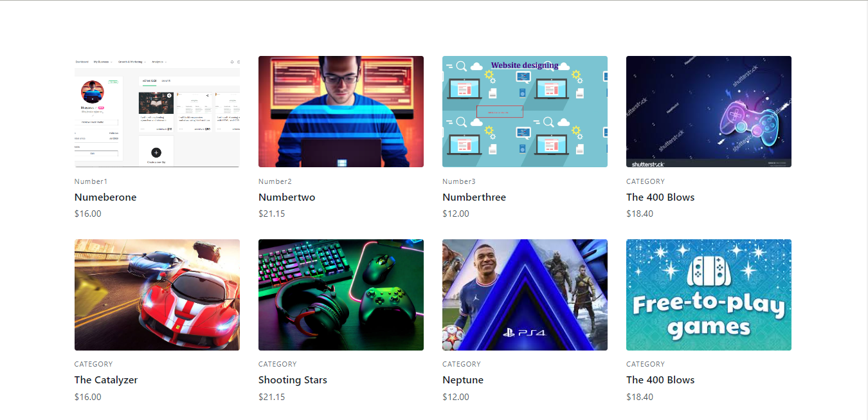Open the Website designing product image
The image size is (868, 420).
pyautogui.click(x=525, y=111)
